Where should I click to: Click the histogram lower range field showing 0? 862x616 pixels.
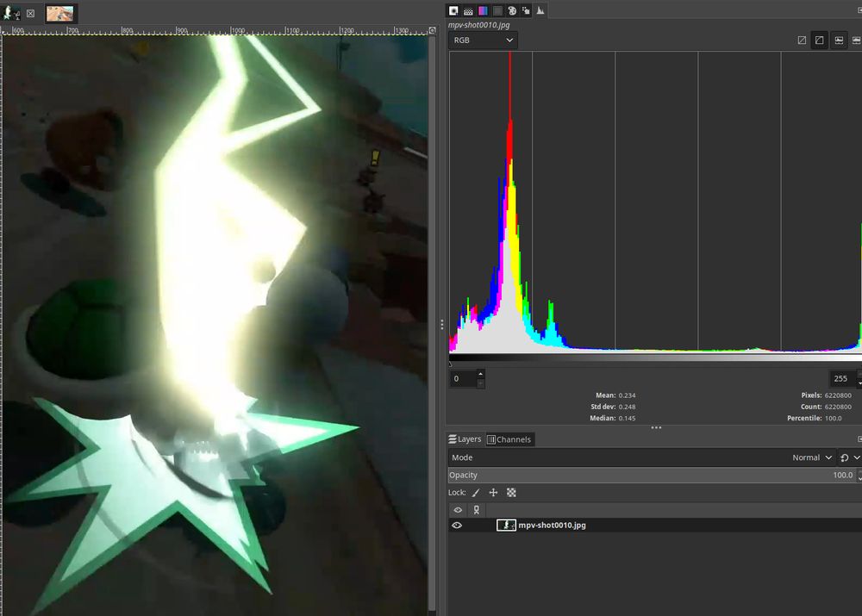pos(463,378)
